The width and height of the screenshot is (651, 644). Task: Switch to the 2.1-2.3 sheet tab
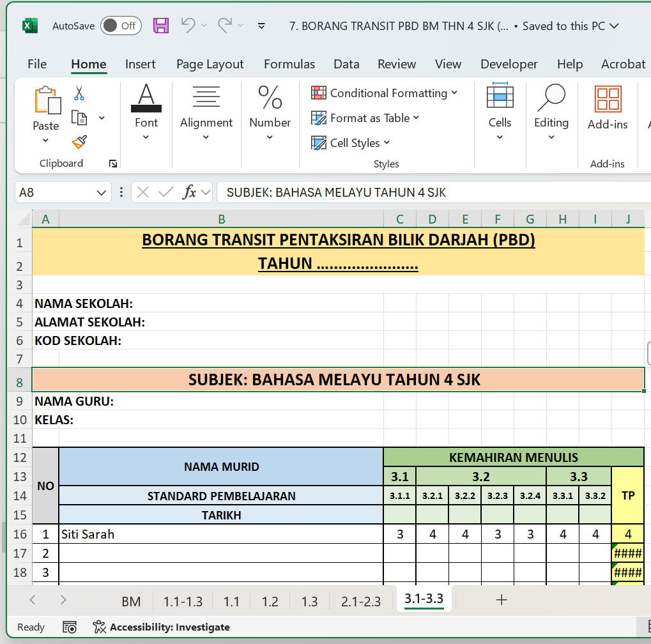click(x=361, y=601)
